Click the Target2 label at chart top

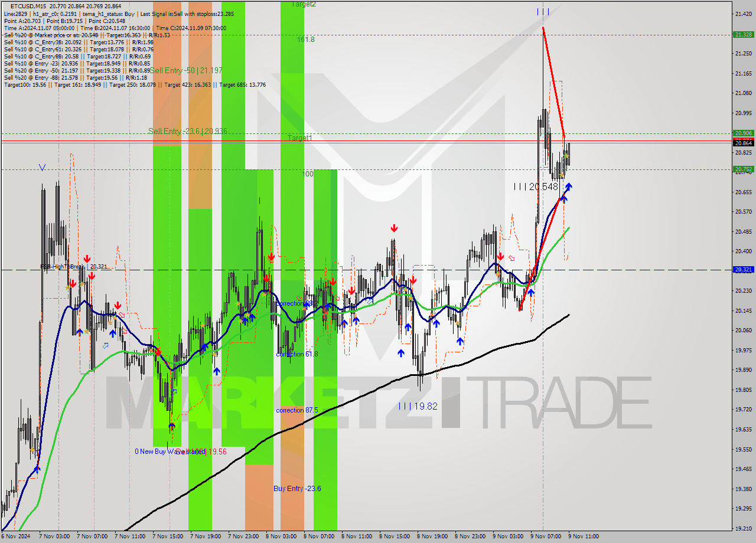[x=303, y=4]
